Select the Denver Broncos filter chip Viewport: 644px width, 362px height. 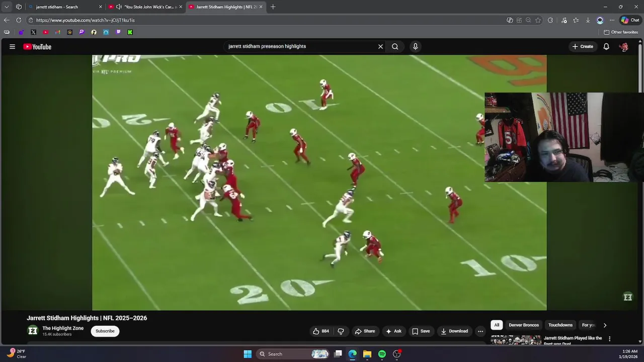pos(523,325)
